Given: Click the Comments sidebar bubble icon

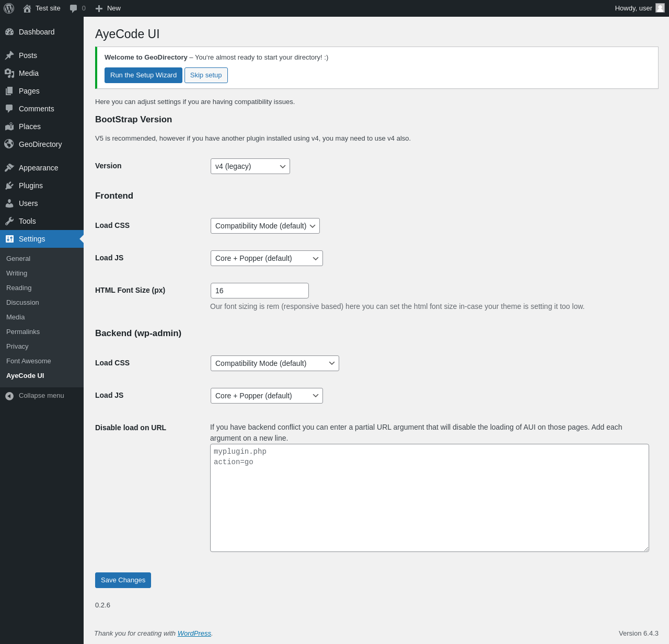Looking at the screenshot, I should click(x=9, y=109).
